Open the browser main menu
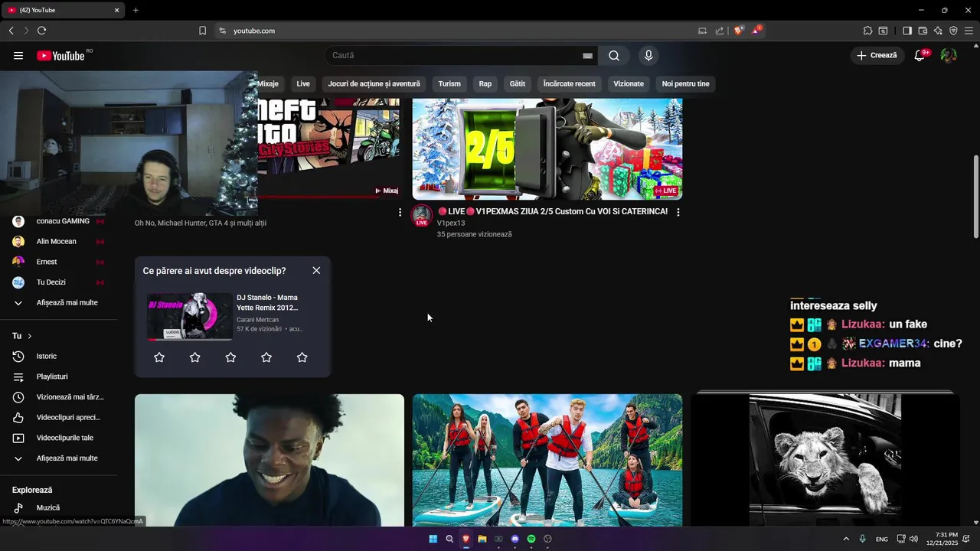The image size is (980, 551). (969, 31)
